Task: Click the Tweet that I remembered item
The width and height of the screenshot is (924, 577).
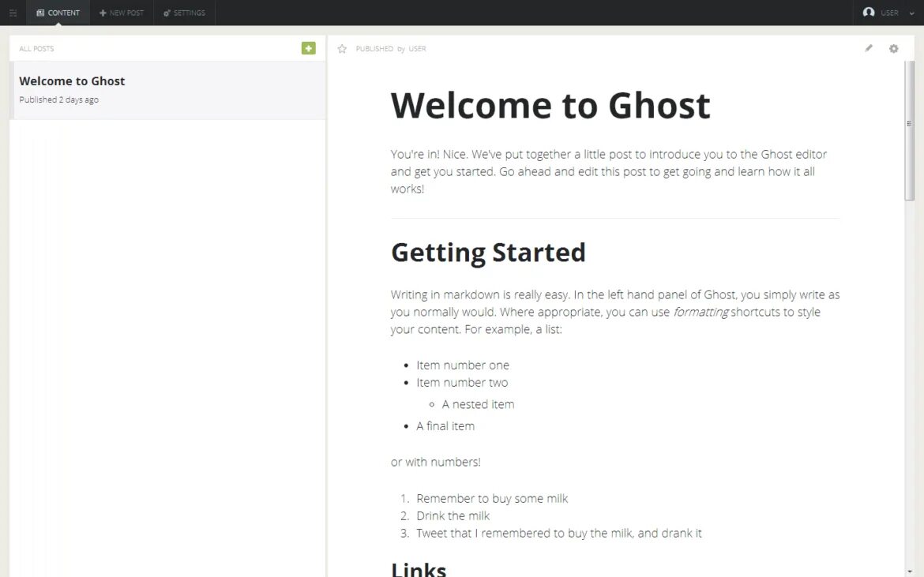Action: [558, 534]
